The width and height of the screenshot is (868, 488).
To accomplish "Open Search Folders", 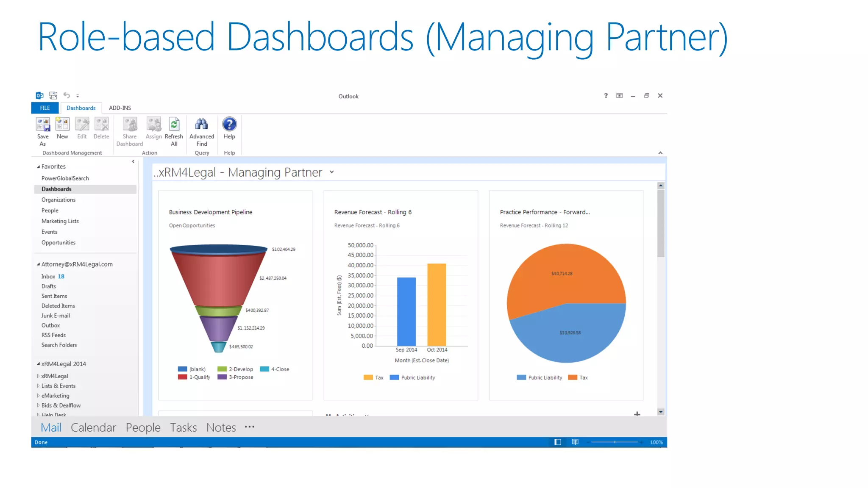I will [x=59, y=345].
